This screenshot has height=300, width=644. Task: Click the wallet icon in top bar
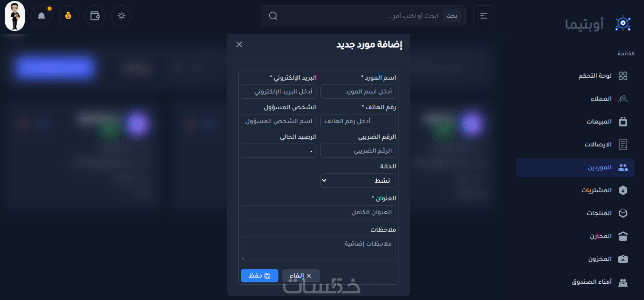95,16
